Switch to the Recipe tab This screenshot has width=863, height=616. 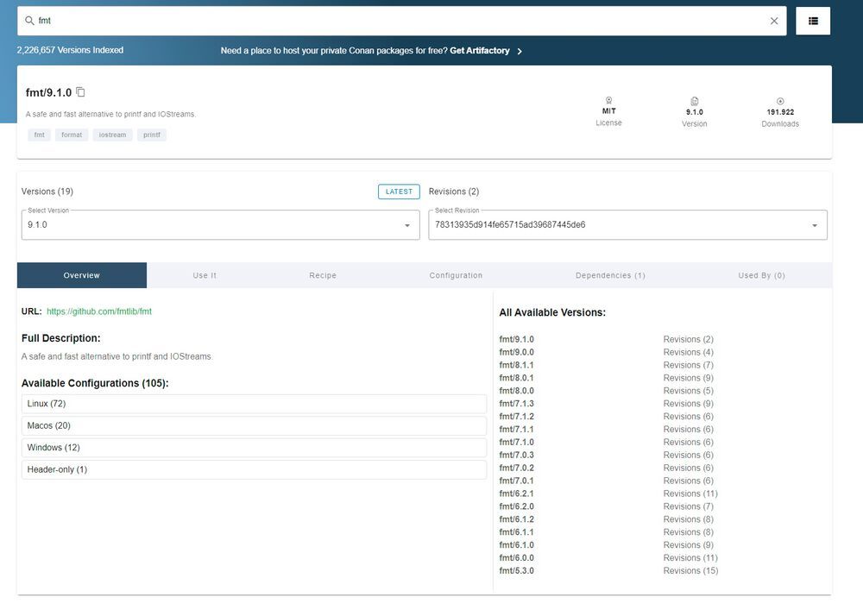point(323,275)
